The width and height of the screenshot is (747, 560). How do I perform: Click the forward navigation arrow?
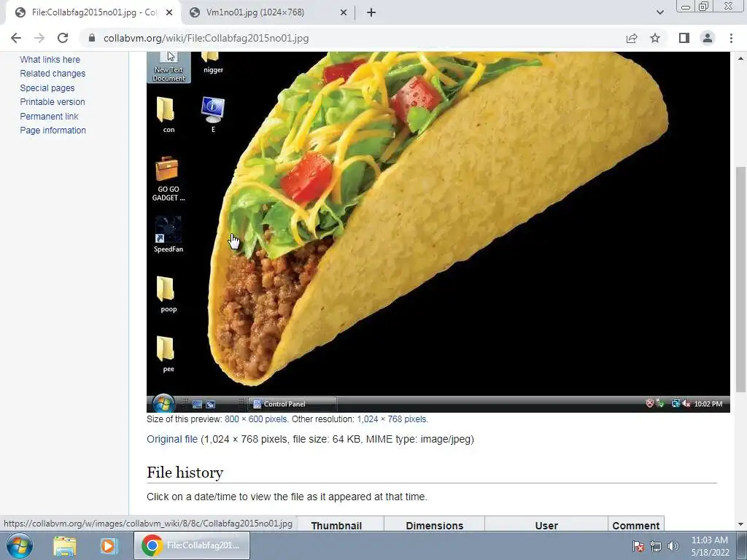[x=39, y=38]
